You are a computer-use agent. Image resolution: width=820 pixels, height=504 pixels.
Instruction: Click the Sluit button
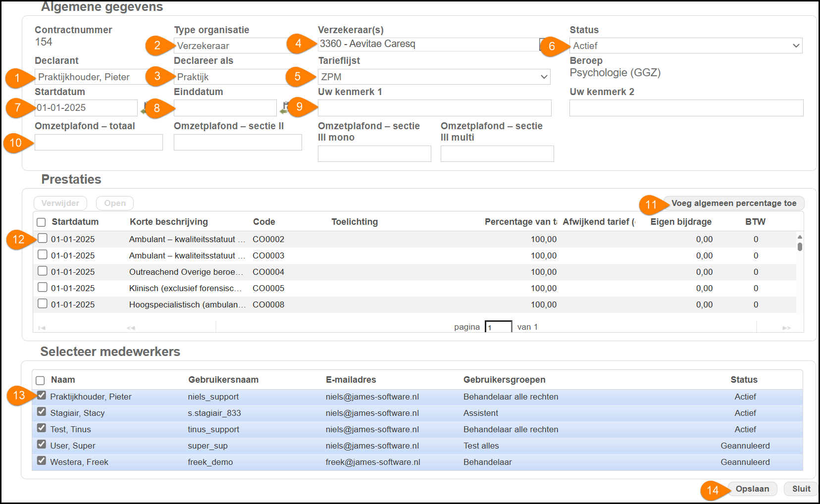(x=801, y=489)
